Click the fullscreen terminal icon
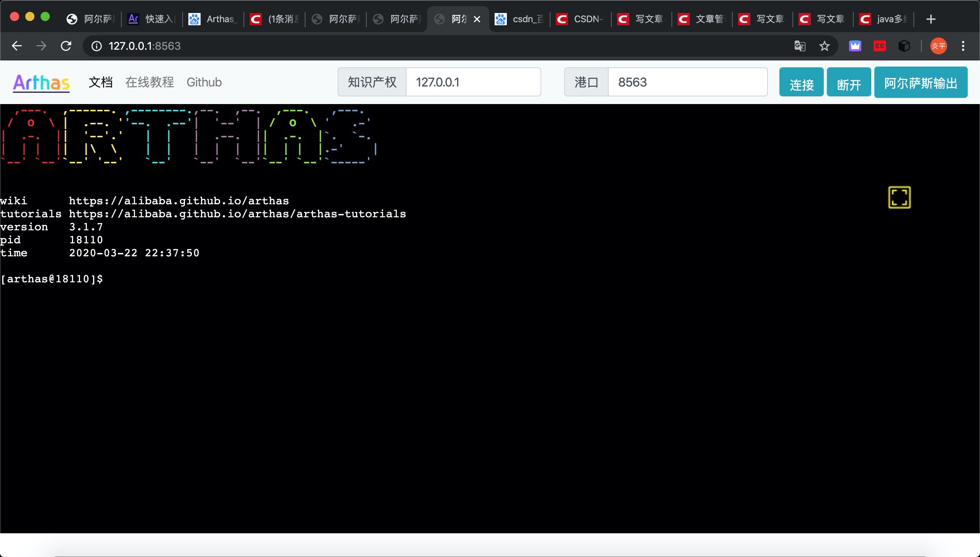The image size is (980, 557). tap(899, 197)
